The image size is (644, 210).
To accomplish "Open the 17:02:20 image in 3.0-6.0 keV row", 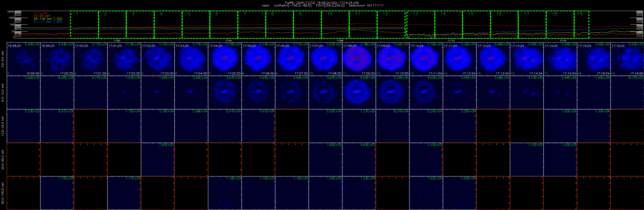I will coord(158,59).
